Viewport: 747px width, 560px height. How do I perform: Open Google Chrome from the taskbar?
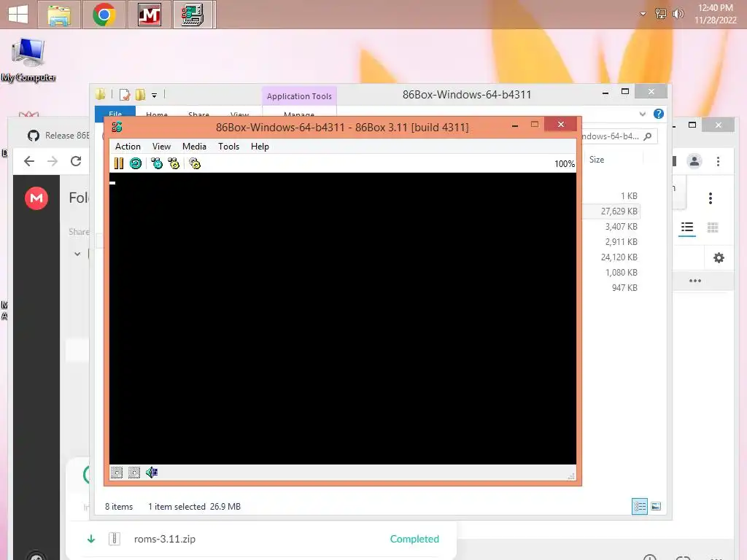pyautogui.click(x=104, y=15)
